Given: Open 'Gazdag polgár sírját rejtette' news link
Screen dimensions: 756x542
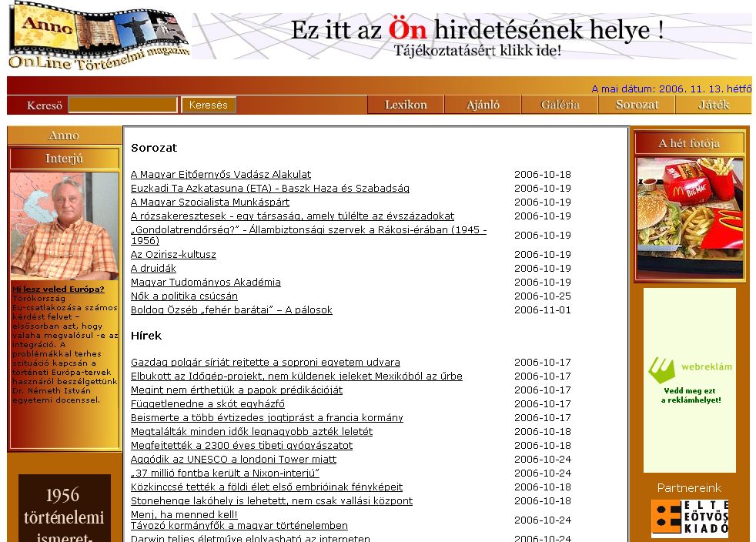Looking at the screenshot, I should [x=265, y=363].
